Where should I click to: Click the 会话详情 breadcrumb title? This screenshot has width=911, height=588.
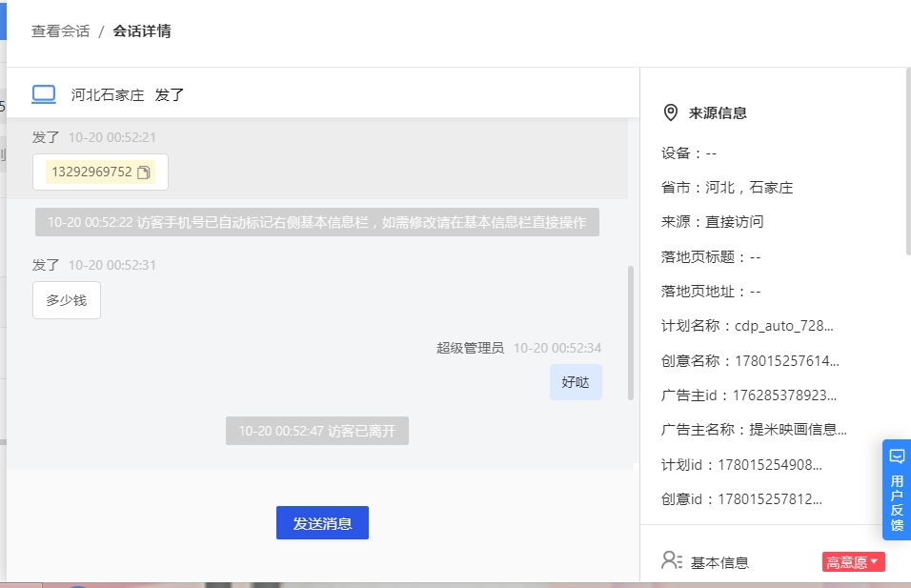[x=142, y=31]
